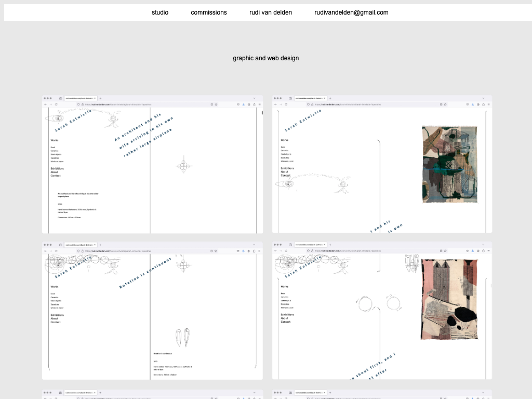
Task: Click eye sketch in green tapestry screenshot
Action: coord(289,183)
